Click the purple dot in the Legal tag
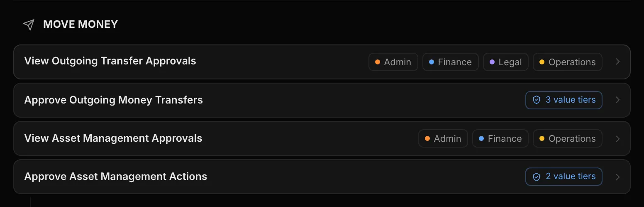The height and width of the screenshot is (207, 644). (x=492, y=62)
